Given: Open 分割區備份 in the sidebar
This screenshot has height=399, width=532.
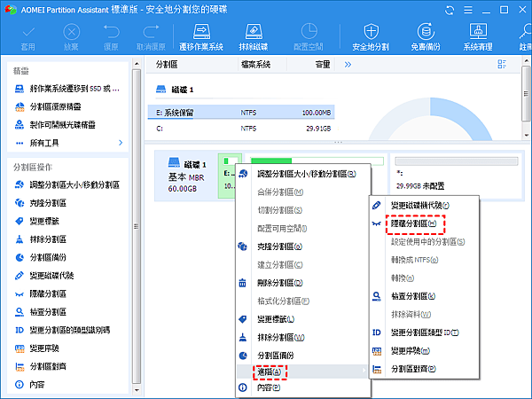Looking at the screenshot, I should click(x=41, y=257).
